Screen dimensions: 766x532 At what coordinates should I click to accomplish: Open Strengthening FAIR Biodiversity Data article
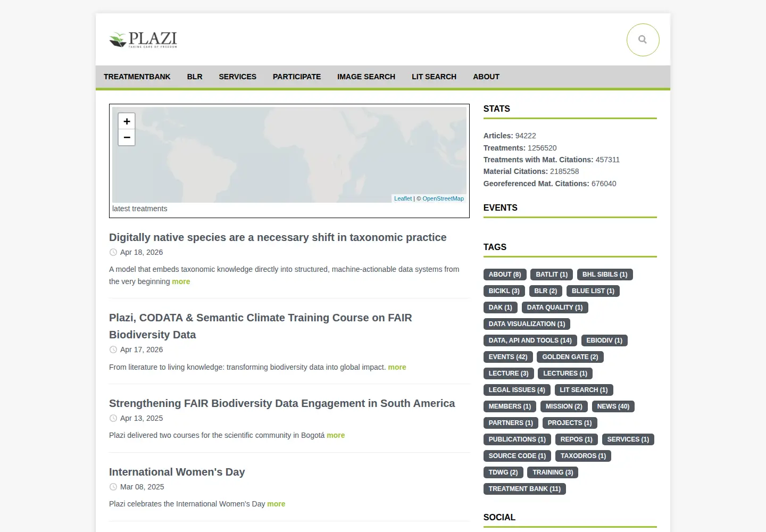pyautogui.click(x=282, y=403)
